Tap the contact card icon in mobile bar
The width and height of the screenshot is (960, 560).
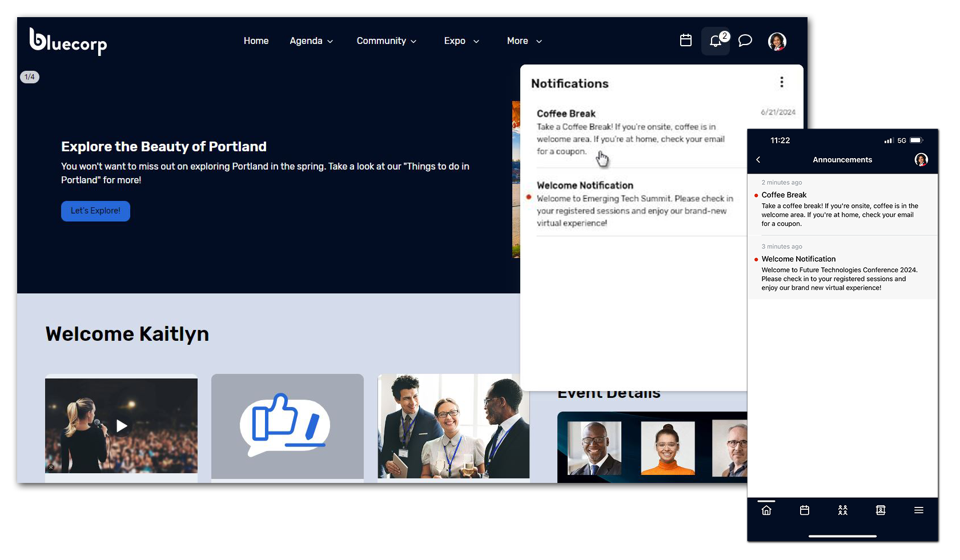click(x=881, y=510)
